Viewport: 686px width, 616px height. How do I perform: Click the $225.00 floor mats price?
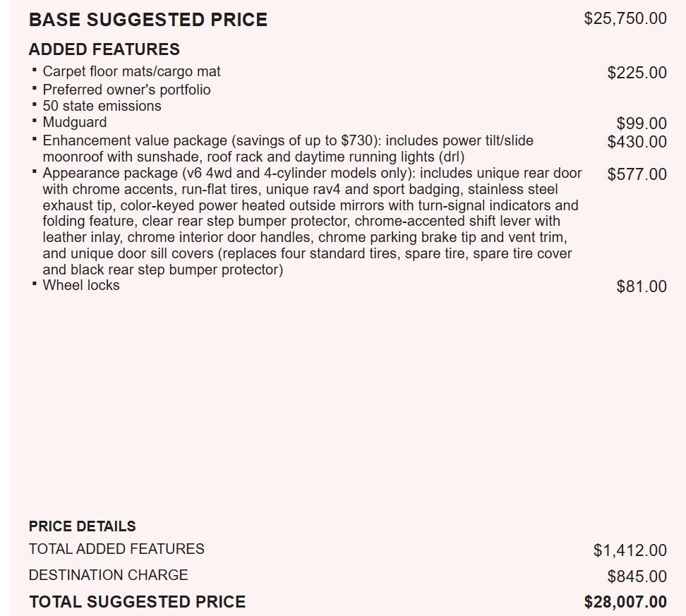(637, 73)
